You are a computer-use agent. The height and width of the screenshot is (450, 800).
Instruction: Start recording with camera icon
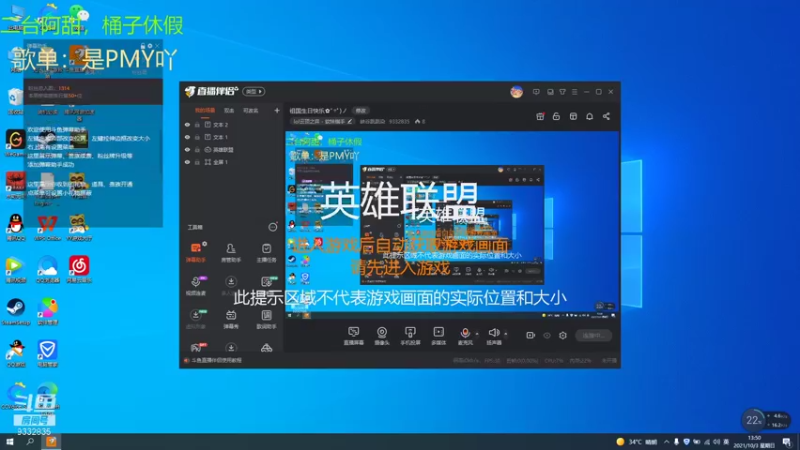coord(531,335)
